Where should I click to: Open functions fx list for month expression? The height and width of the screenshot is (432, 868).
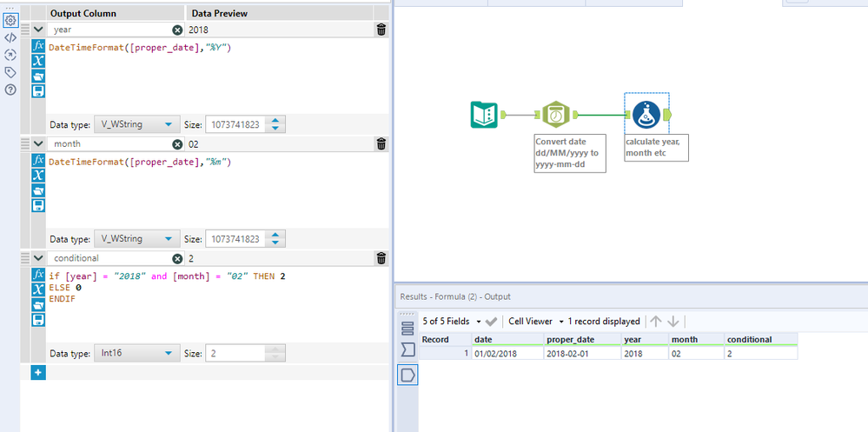coord(38,160)
